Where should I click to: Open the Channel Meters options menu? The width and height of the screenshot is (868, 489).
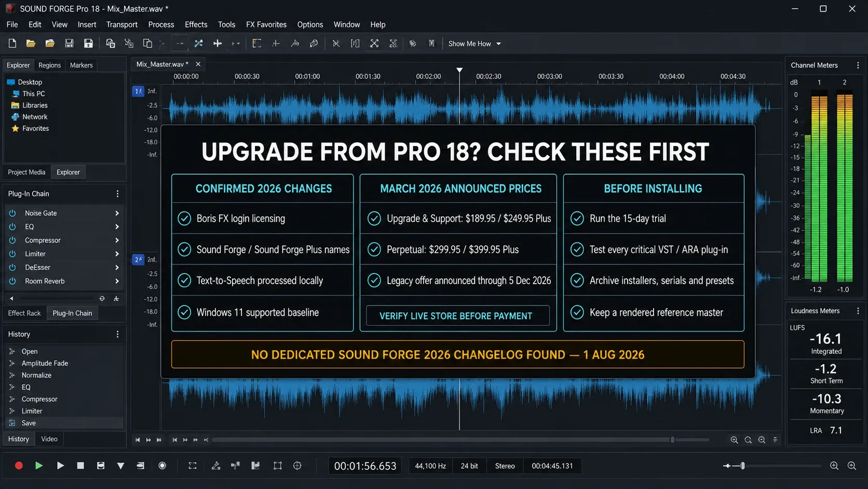click(x=858, y=65)
